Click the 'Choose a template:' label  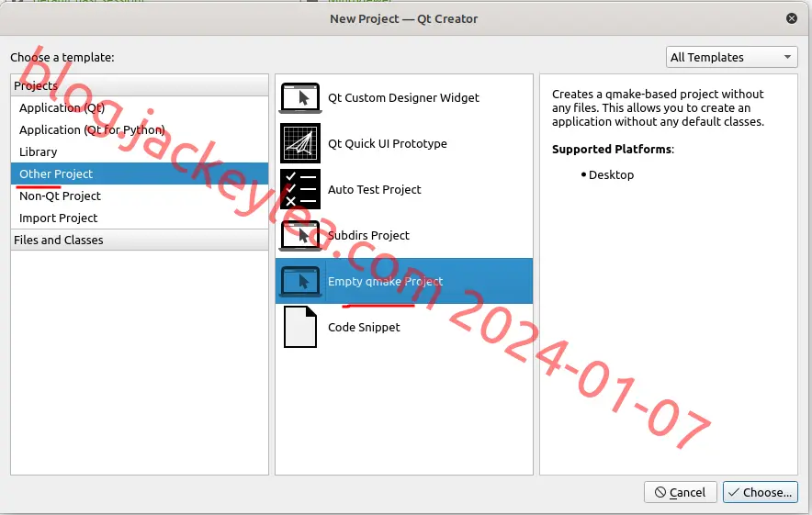(62, 58)
